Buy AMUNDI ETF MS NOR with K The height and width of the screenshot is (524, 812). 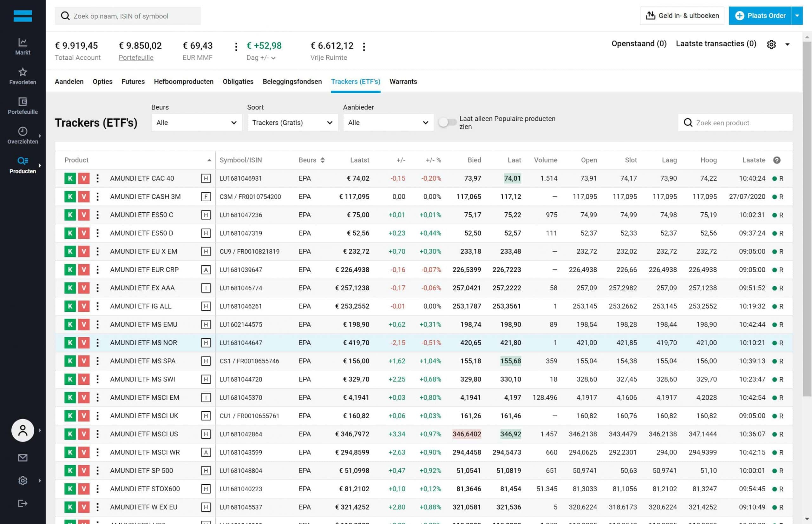click(x=70, y=343)
